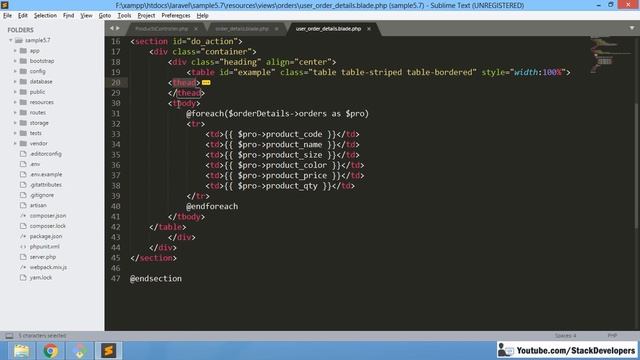Click the vendor folder icon
640x360 pixels.
click(23, 143)
